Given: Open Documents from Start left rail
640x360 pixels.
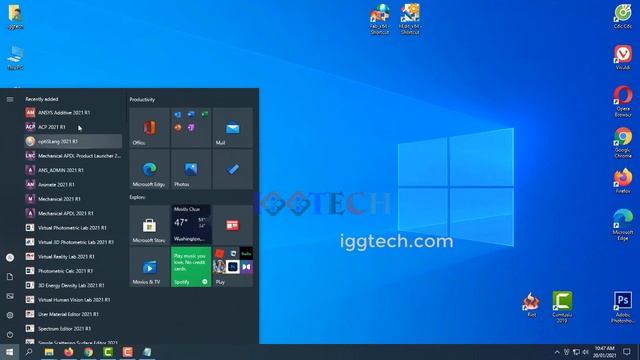Looking at the screenshot, I should tap(10, 277).
